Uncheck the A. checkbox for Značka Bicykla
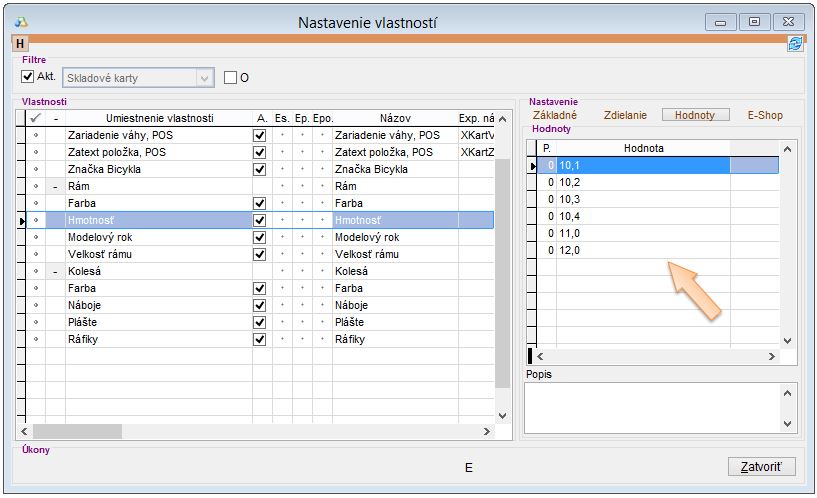The height and width of the screenshot is (498, 817). pos(260,169)
